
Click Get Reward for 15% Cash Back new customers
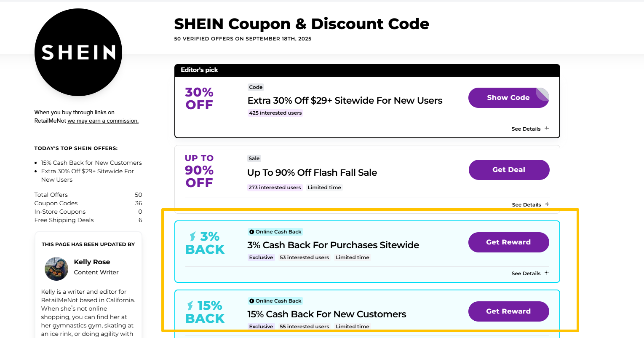[508, 311]
